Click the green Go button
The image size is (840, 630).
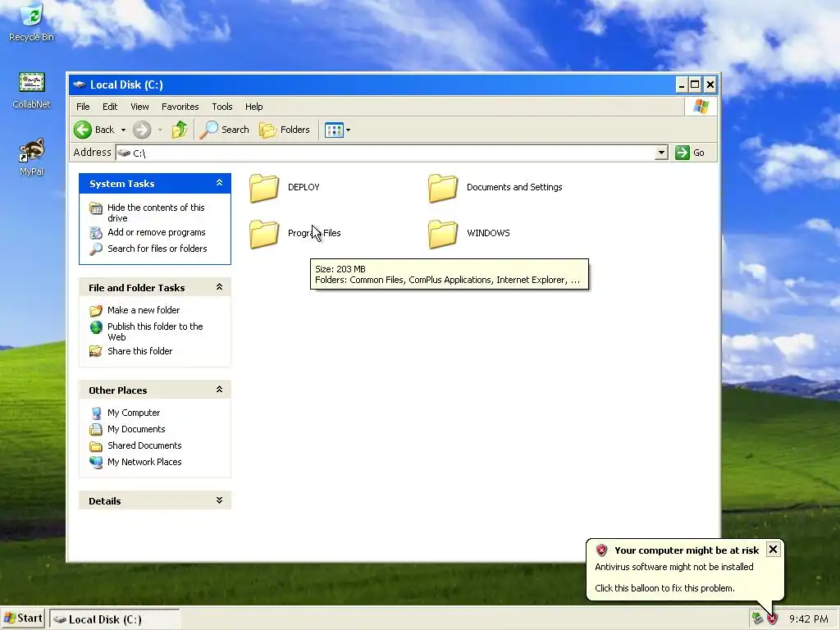690,153
